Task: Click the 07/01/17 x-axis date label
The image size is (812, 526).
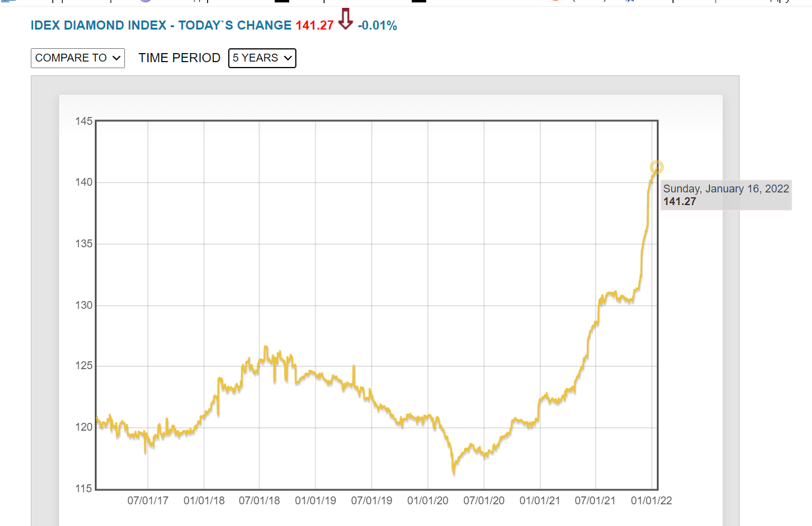Action: point(148,501)
